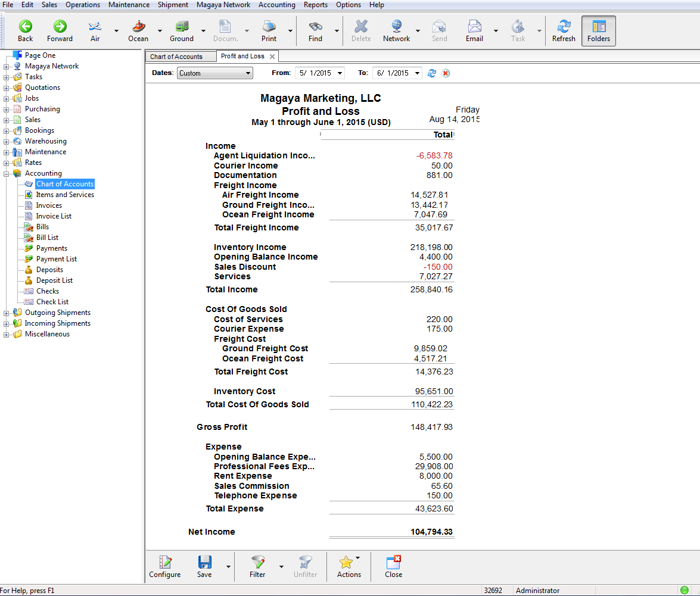Open the Payment List tree item

click(x=56, y=259)
